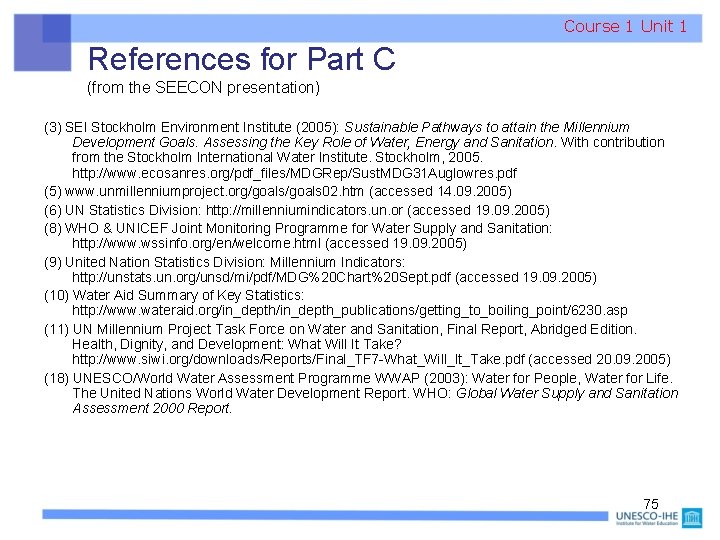Viewport: 720px width, 540px height.
Task: Select the 'References for Part C' title
Action: coord(242,59)
